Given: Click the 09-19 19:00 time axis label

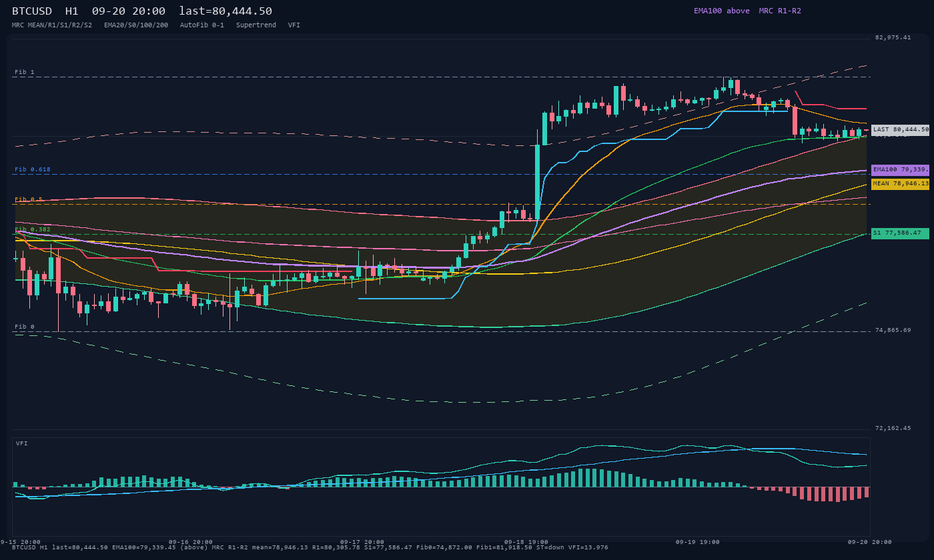Looking at the screenshot, I should (698, 542).
